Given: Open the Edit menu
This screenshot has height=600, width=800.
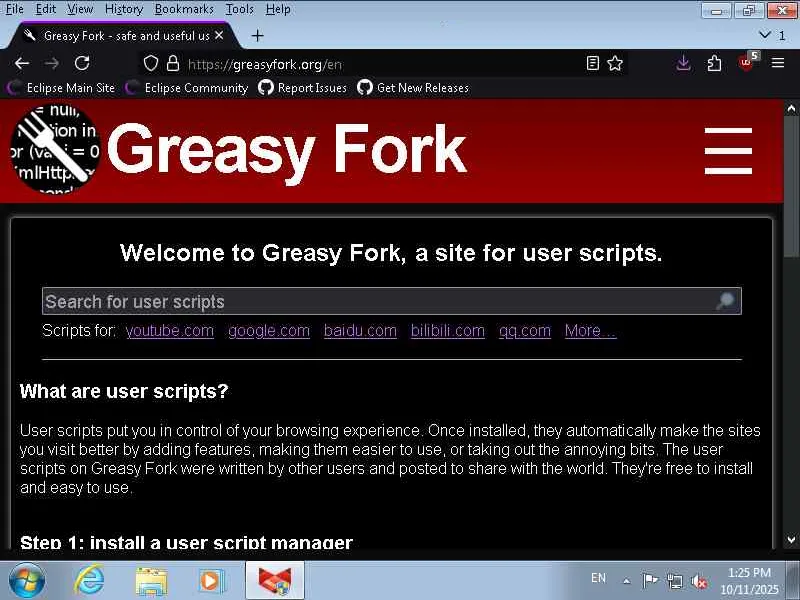Looking at the screenshot, I should pyautogui.click(x=45, y=9).
